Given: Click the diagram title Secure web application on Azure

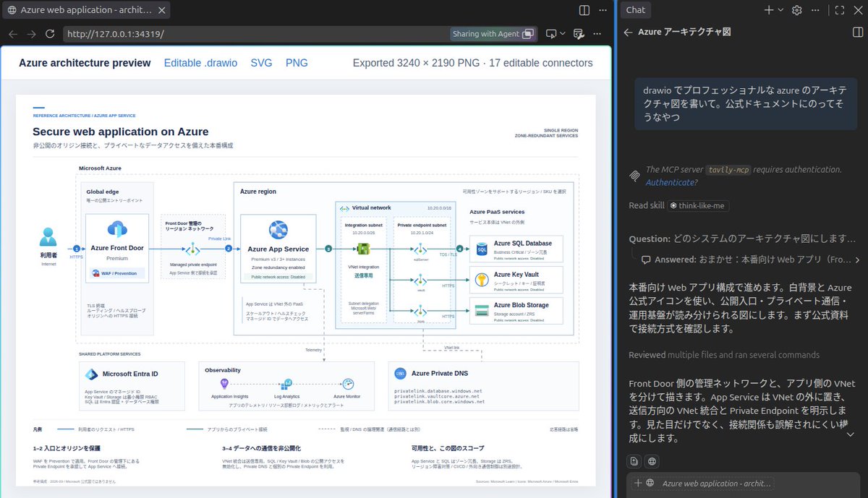Looking at the screenshot, I should click(121, 132).
